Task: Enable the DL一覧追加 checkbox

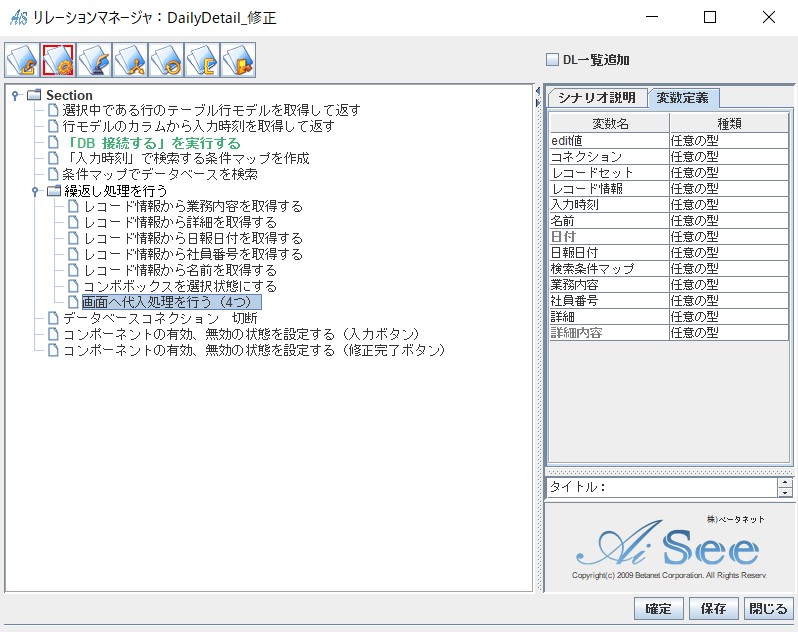Action: click(x=552, y=60)
